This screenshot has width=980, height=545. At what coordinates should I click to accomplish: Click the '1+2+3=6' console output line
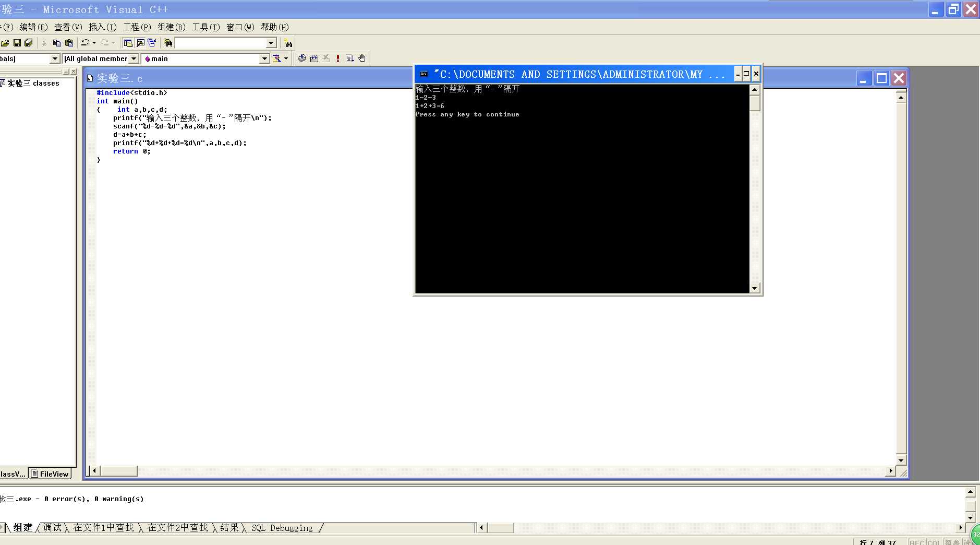point(430,106)
